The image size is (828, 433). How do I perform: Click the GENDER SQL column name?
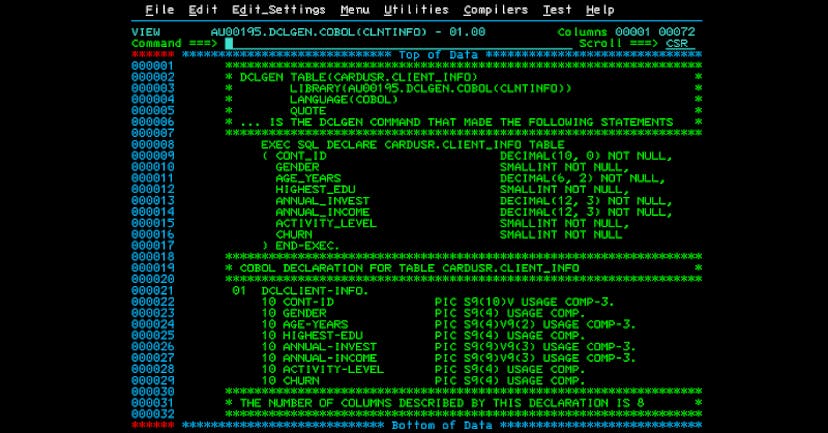[297, 167]
